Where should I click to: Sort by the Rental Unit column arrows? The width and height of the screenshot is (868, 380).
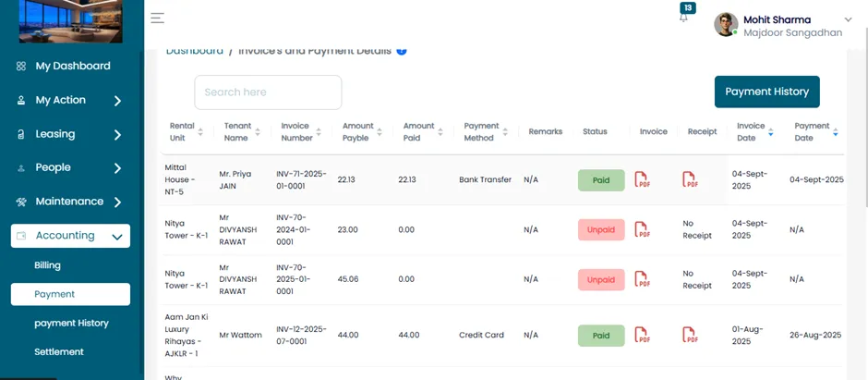200,132
